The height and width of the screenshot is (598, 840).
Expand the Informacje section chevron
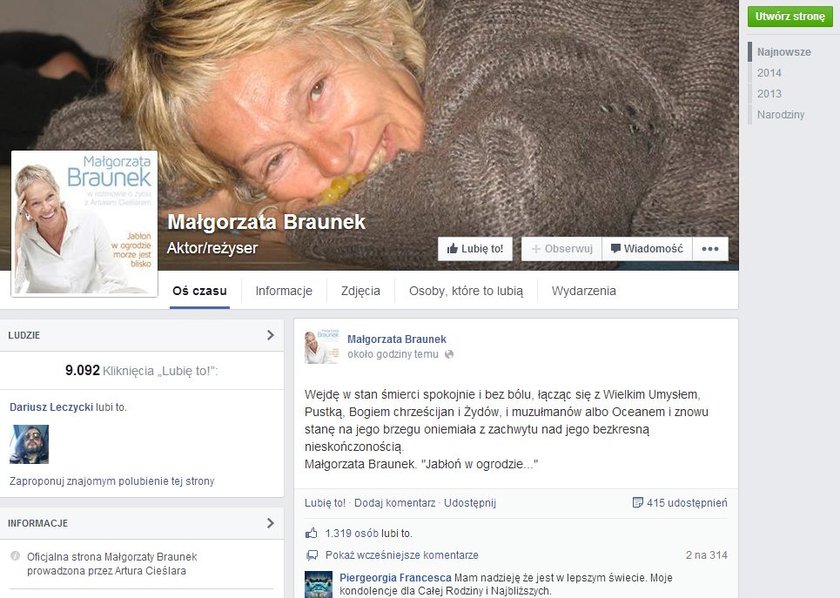pyautogui.click(x=271, y=523)
